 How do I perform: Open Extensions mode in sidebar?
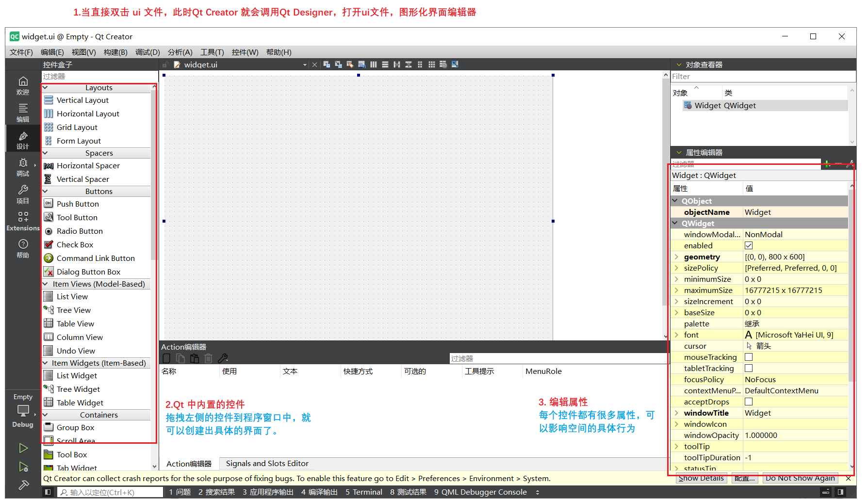tap(23, 221)
